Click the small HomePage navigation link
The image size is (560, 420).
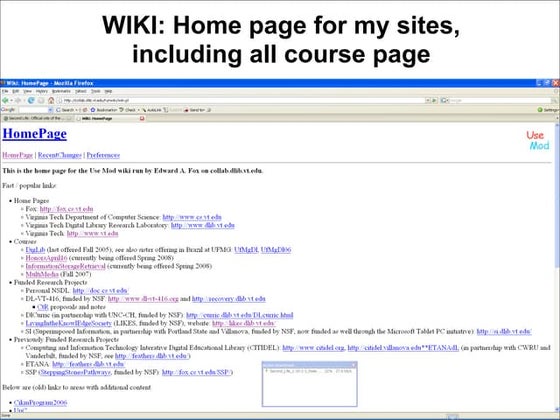18,155
